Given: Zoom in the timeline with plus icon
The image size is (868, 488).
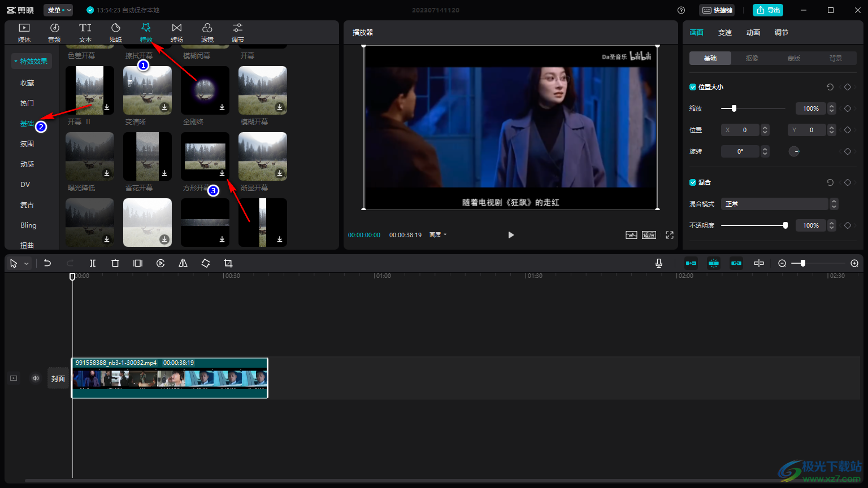Looking at the screenshot, I should [854, 263].
